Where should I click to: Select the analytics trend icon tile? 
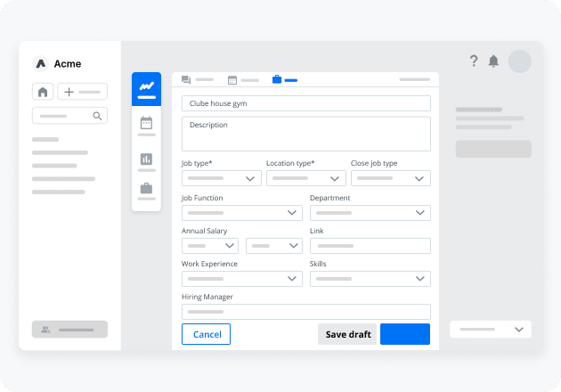146,89
